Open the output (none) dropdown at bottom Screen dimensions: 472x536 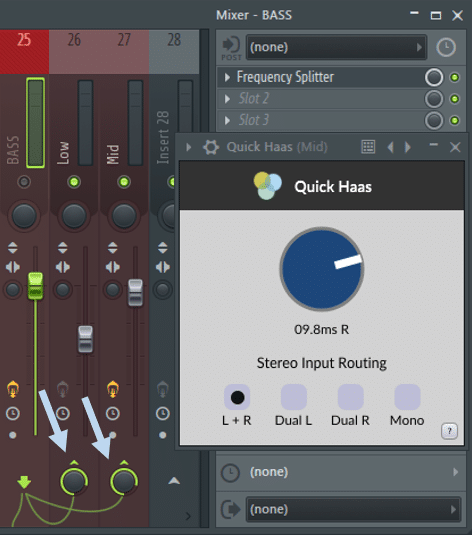353,510
